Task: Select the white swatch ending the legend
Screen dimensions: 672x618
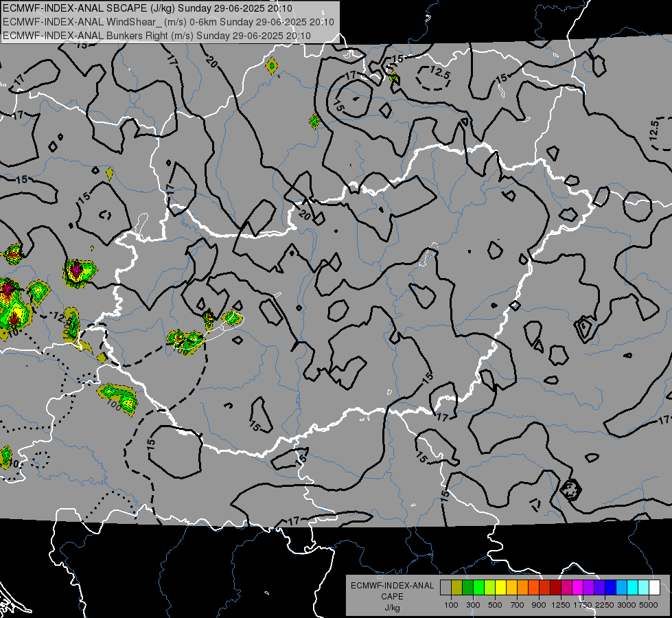Action: click(654, 587)
